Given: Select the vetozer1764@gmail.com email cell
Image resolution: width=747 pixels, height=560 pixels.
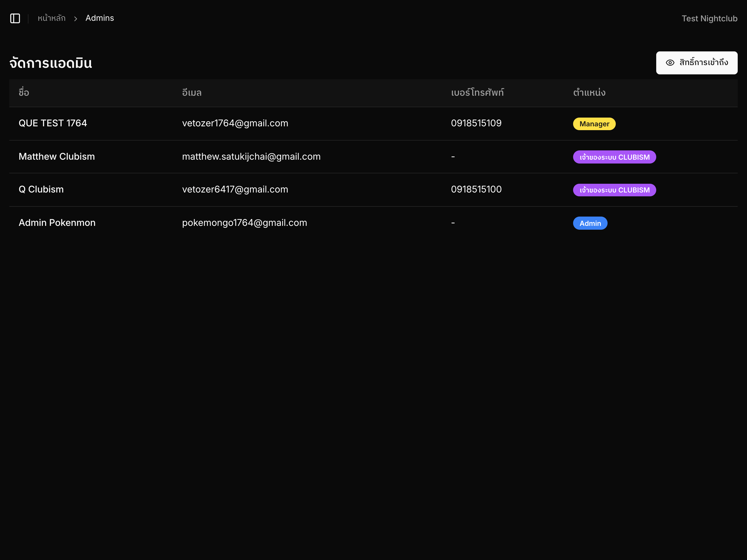Looking at the screenshot, I should point(235,123).
